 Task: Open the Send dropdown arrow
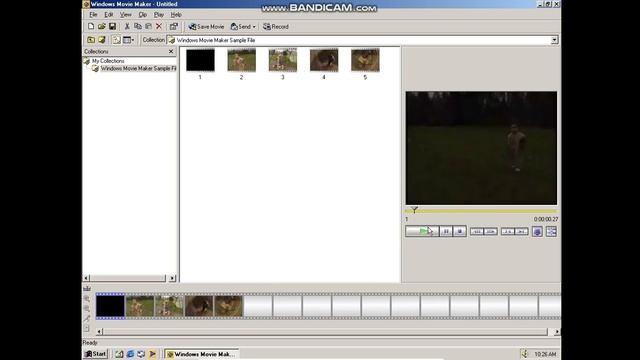(254, 27)
